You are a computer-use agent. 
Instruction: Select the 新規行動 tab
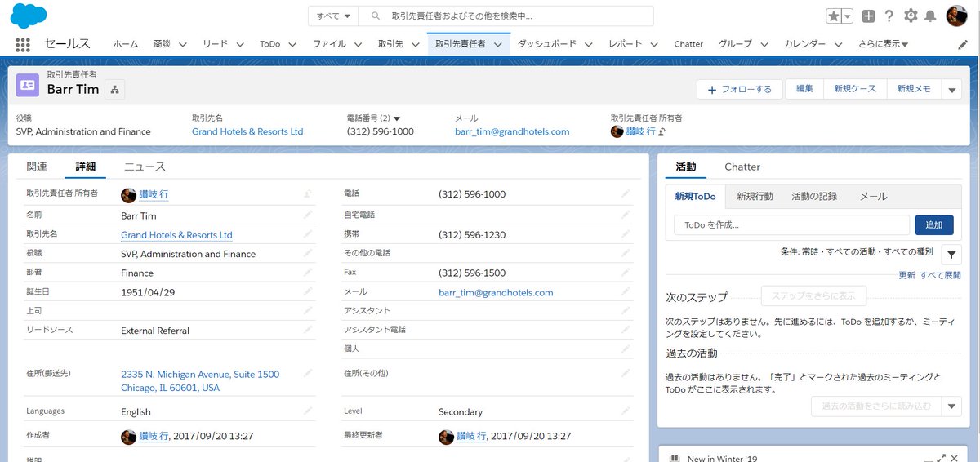pyautogui.click(x=755, y=196)
